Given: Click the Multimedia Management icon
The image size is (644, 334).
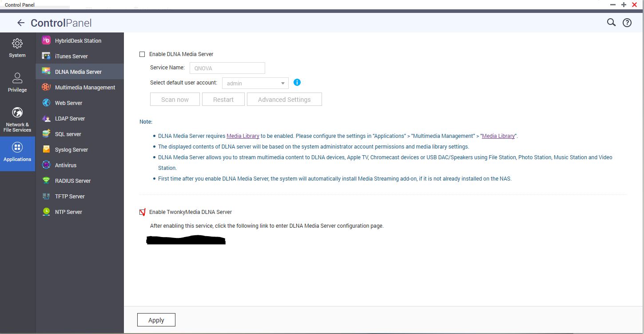Looking at the screenshot, I should click(x=46, y=87).
